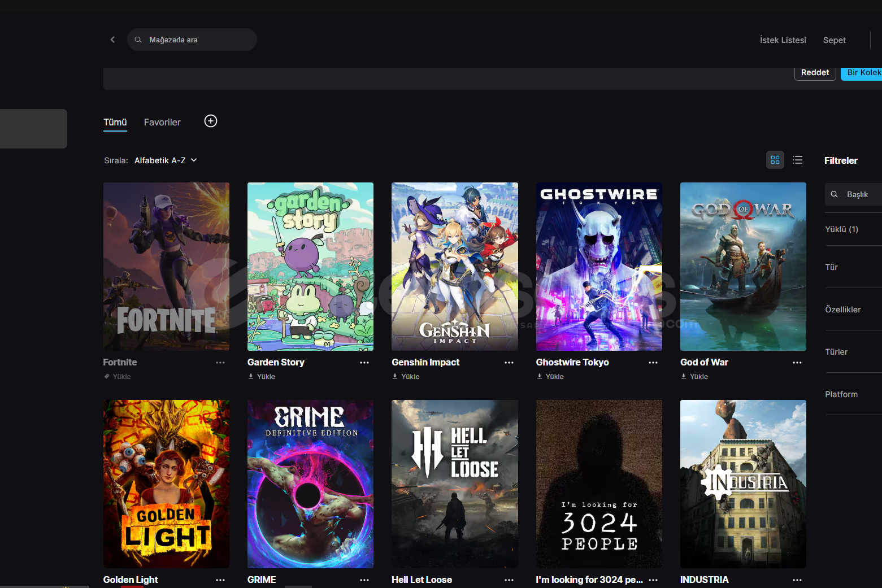This screenshot has width=882, height=588.
Task: Switch to grid view layout
Action: click(x=775, y=160)
